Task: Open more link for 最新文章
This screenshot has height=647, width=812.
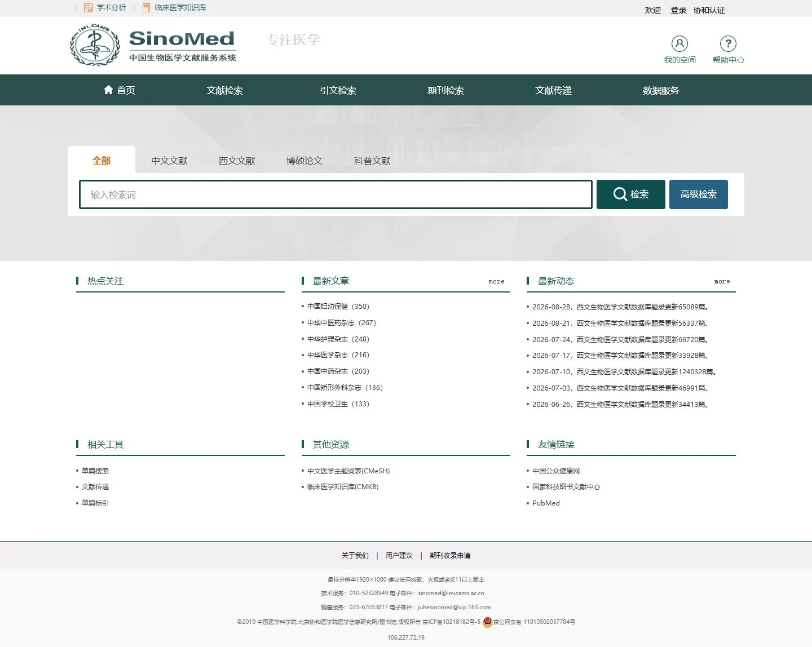Action: pyautogui.click(x=497, y=281)
